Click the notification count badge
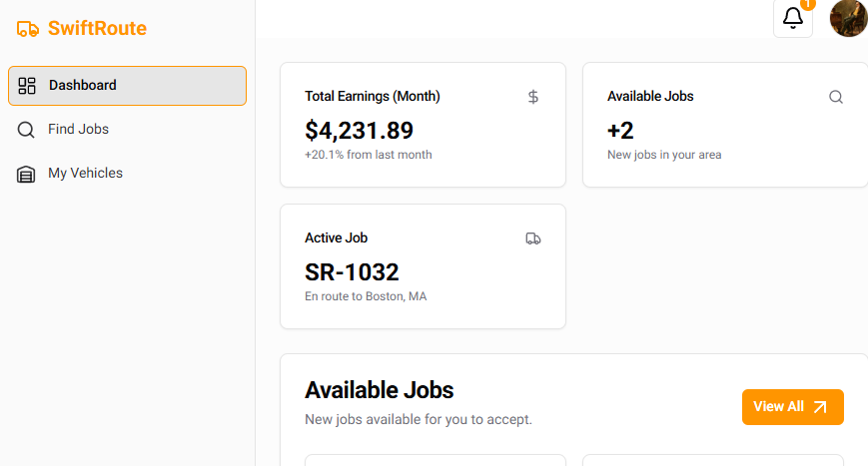 (808, 4)
